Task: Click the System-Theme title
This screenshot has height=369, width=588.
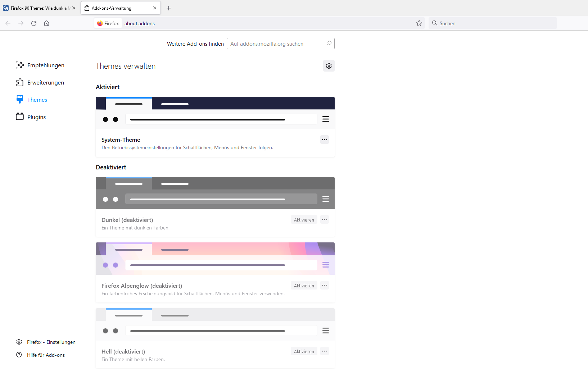Action: click(x=121, y=140)
